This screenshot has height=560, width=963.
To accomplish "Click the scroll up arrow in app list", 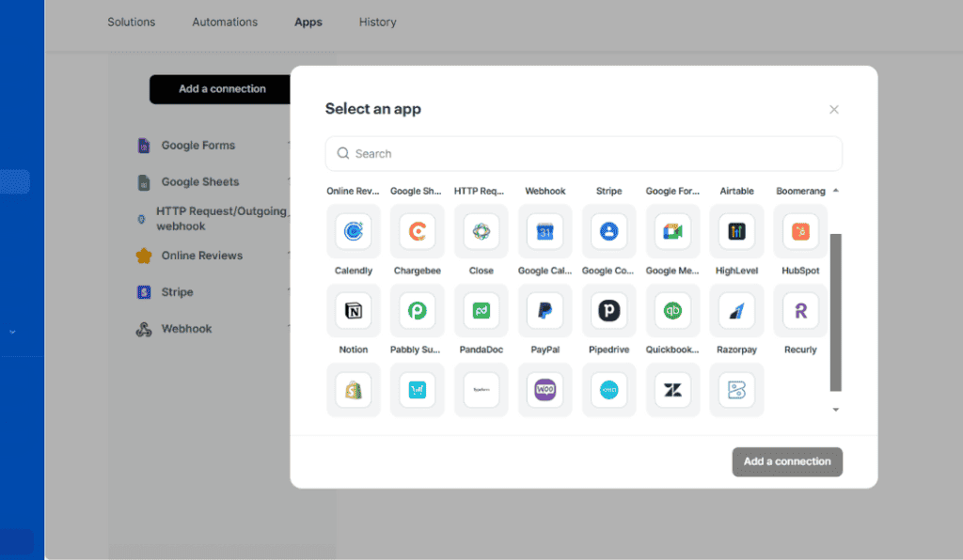I will [x=836, y=191].
